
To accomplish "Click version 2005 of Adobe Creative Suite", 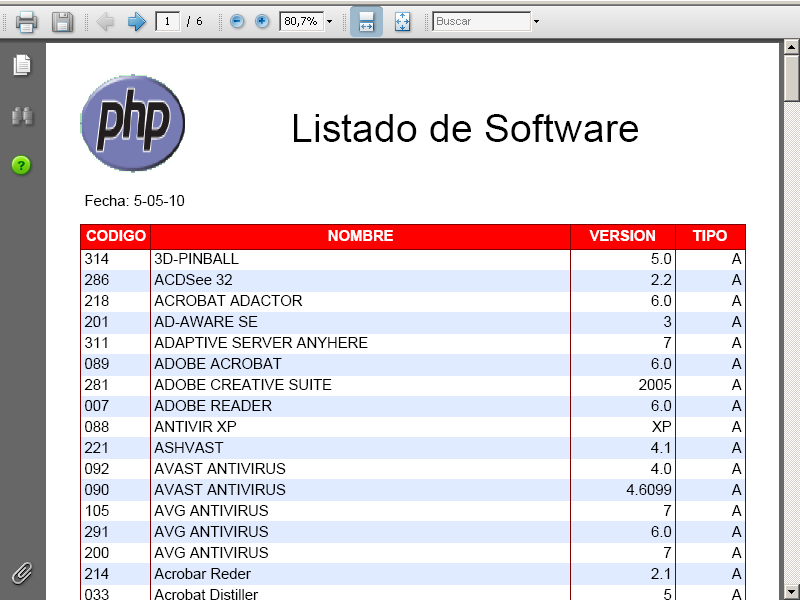I will click(x=655, y=385).
